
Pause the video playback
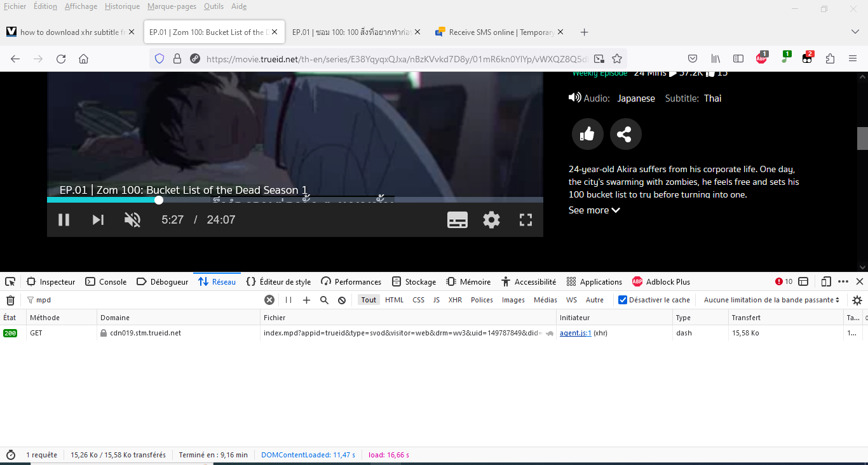click(64, 220)
